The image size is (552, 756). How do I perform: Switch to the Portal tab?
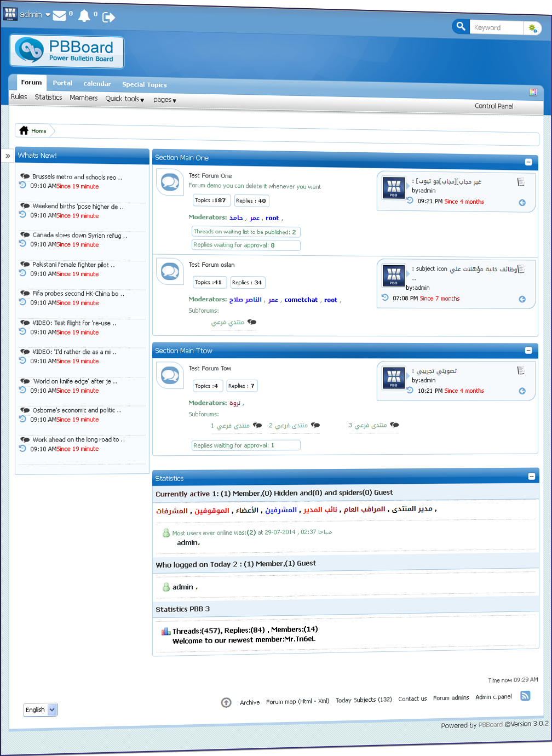click(62, 83)
